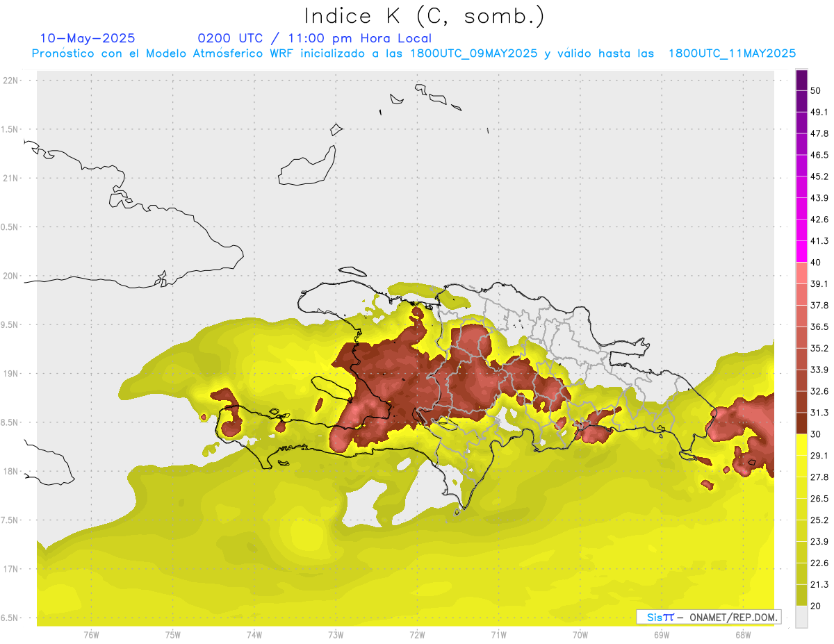This screenshot has width=834, height=644.
Task: Click the time text "0200 UTC / 11:00 pm Hora Local"
Action: pyautogui.click(x=315, y=38)
